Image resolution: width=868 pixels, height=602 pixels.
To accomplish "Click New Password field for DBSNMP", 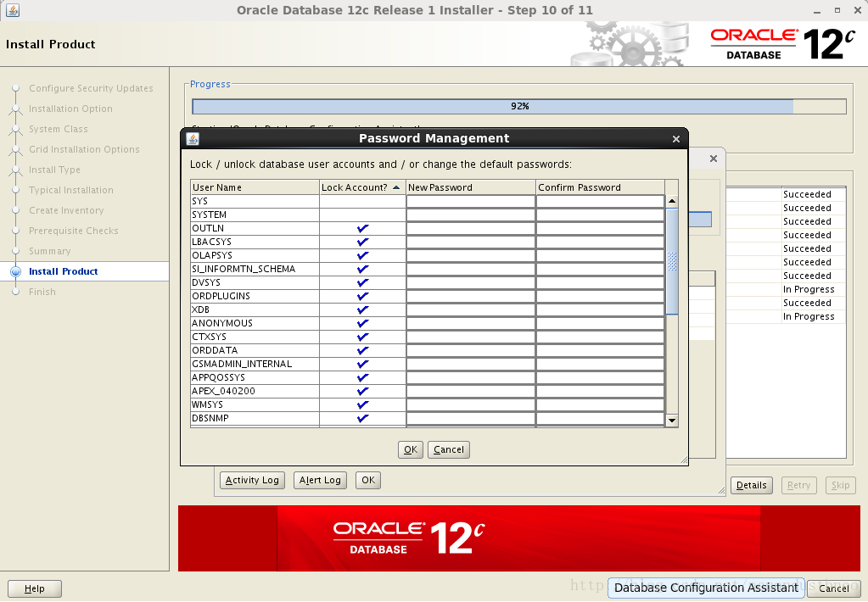I will point(471,418).
